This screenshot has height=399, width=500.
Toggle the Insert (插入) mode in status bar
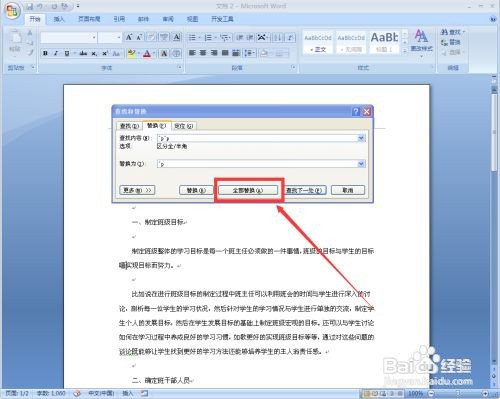(x=127, y=393)
